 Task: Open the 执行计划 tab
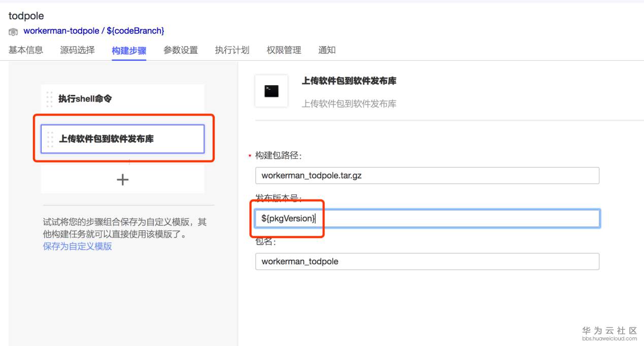pos(232,50)
